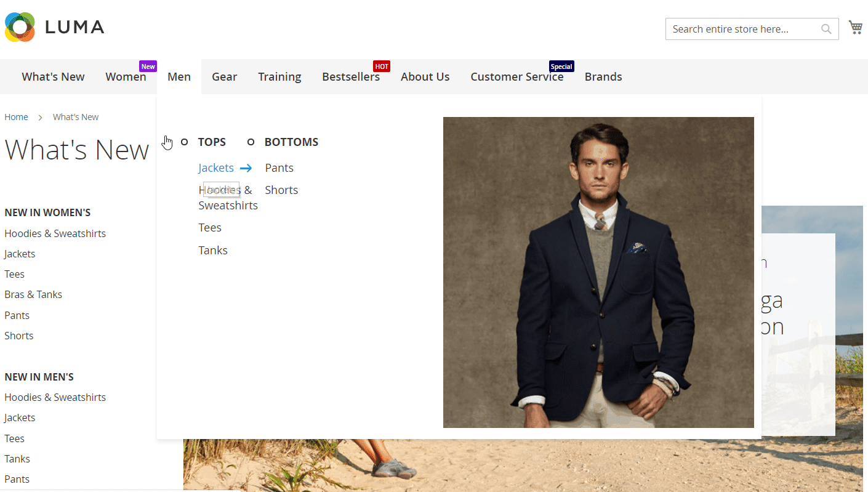Image resolution: width=868 pixels, height=492 pixels.
Task: Click the Special badge above Customer Service
Action: [x=561, y=67]
